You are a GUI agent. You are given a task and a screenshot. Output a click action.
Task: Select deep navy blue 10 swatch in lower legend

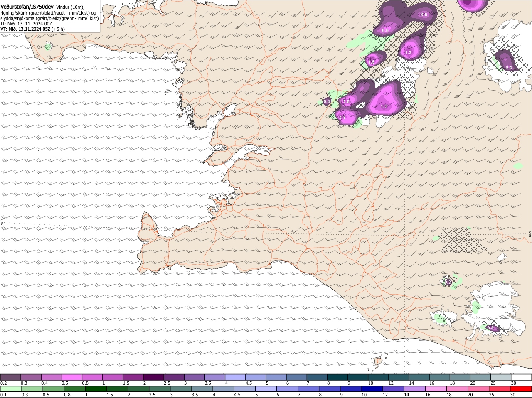pyautogui.click(x=372, y=389)
